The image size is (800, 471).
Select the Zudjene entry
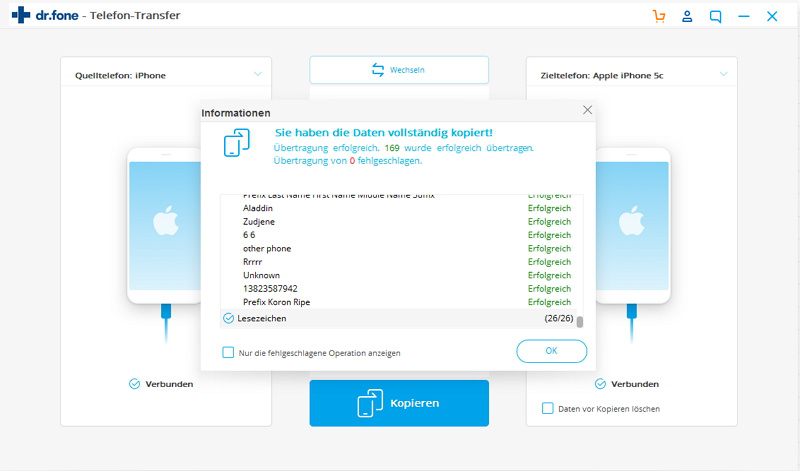click(259, 221)
